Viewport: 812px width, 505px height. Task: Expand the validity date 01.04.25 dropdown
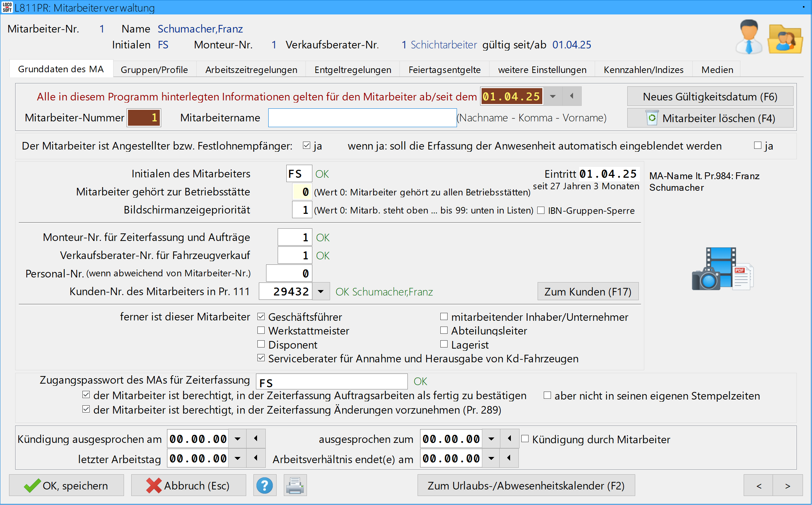(552, 96)
